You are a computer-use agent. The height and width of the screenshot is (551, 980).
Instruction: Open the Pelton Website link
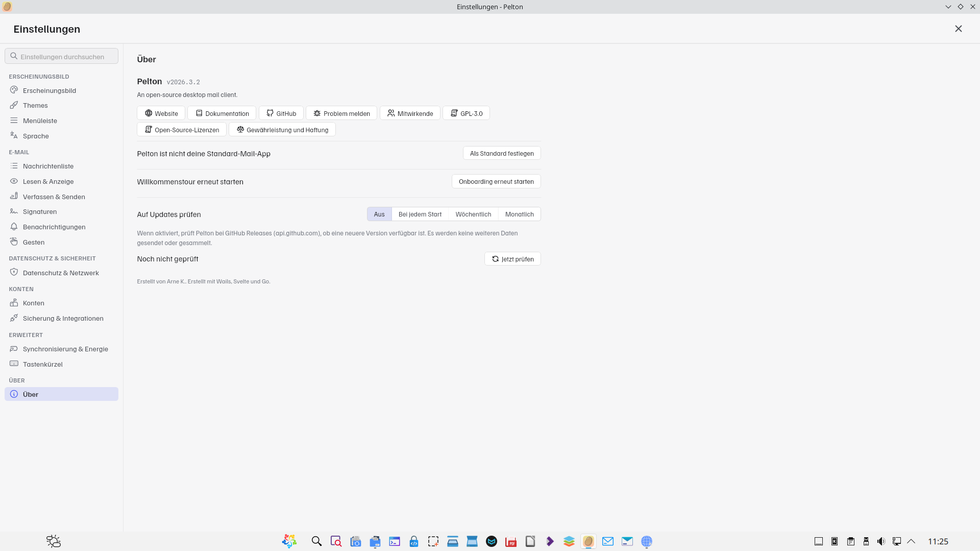[161, 113]
